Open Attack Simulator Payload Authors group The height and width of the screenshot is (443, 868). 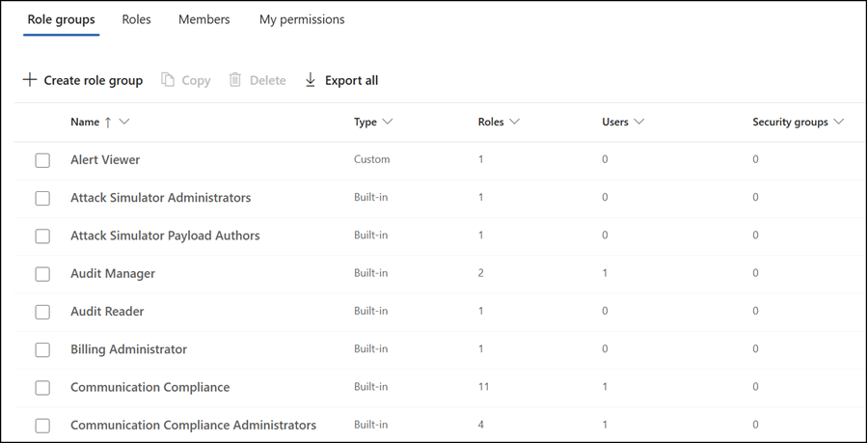click(165, 235)
